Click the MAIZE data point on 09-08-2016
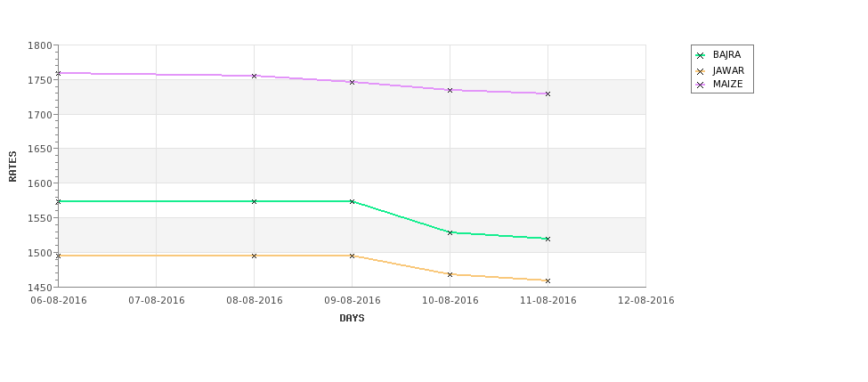The height and width of the screenshot is (382, 868). click(x=352, y=82)
